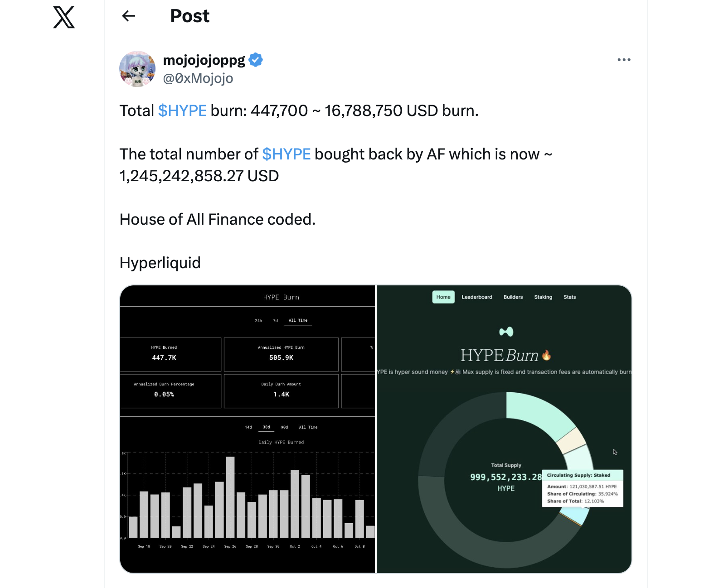The image size is (709, 588).
Task: Select the 7d burn stats tab
Action: pyautogui.click(x=275, y=321)
